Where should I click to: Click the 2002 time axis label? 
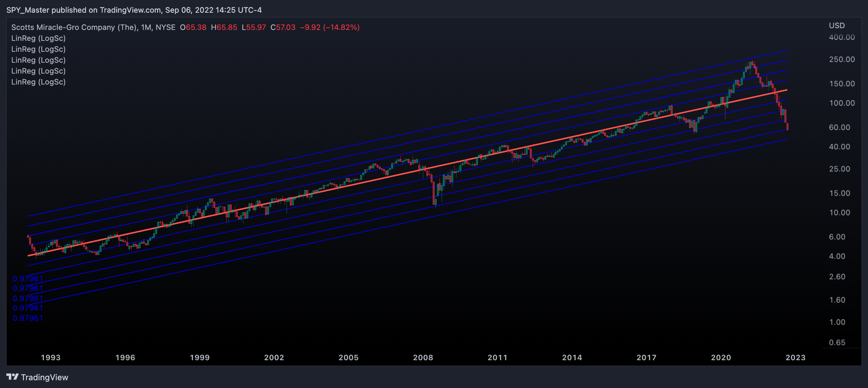pos(274,358)
